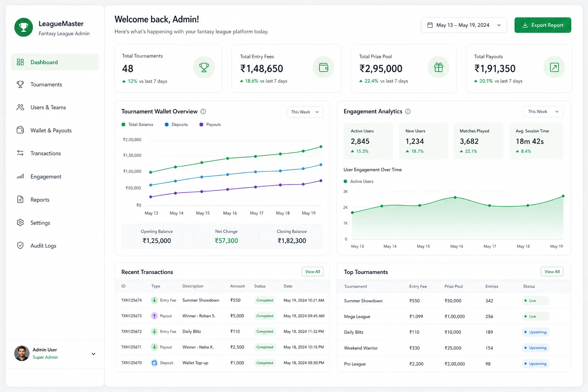Click the Settings gear icon in sidebar
This screenshot has height=392, width=588.
[20, 222]
